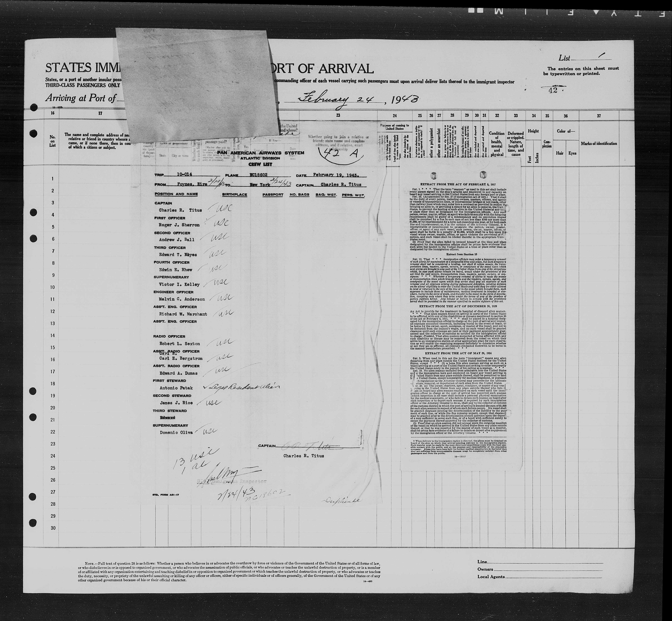Click radio officer 'Robert L. Sexton'
Viewport: 672px width, 621px height.
pos(179,343)
